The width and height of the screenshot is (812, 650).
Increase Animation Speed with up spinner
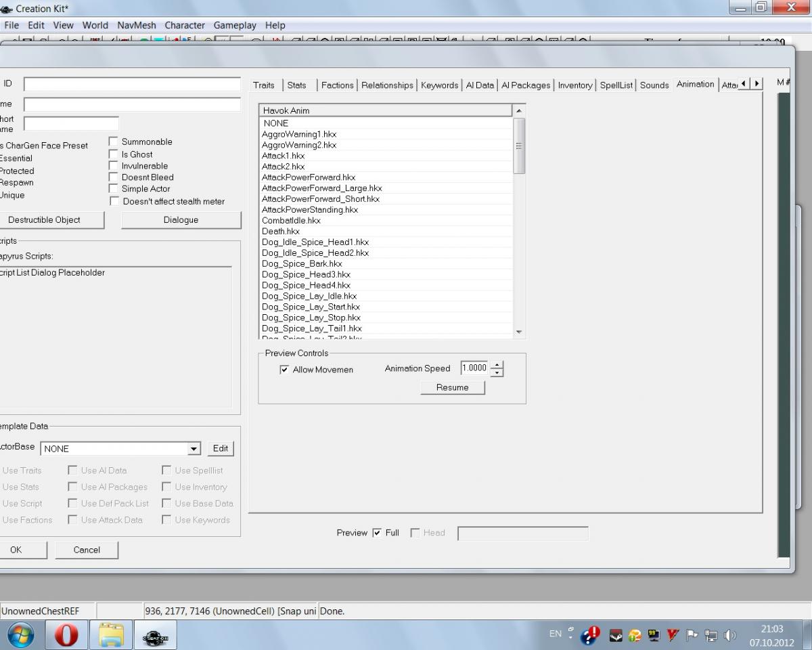(497, 365)
